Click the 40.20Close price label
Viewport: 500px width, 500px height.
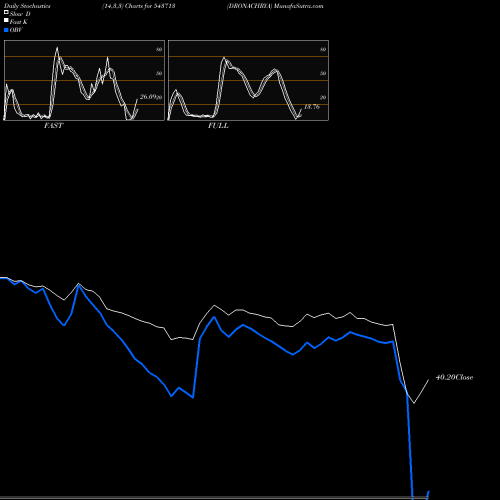coord(454,377)
